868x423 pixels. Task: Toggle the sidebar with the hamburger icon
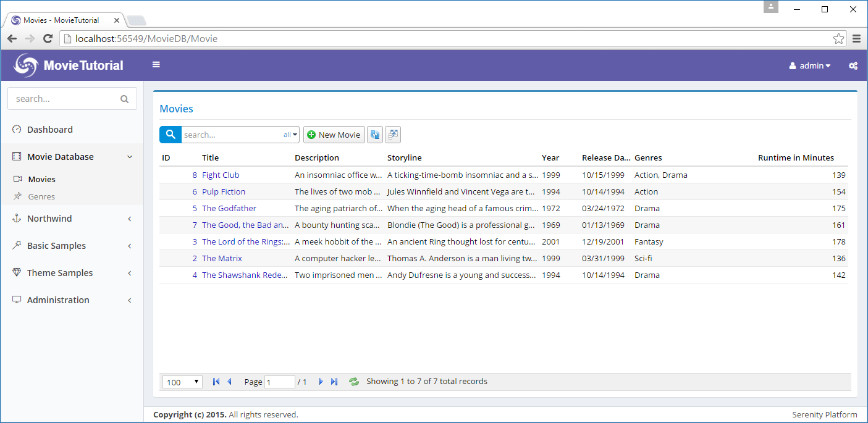click(x=156, y=65)
